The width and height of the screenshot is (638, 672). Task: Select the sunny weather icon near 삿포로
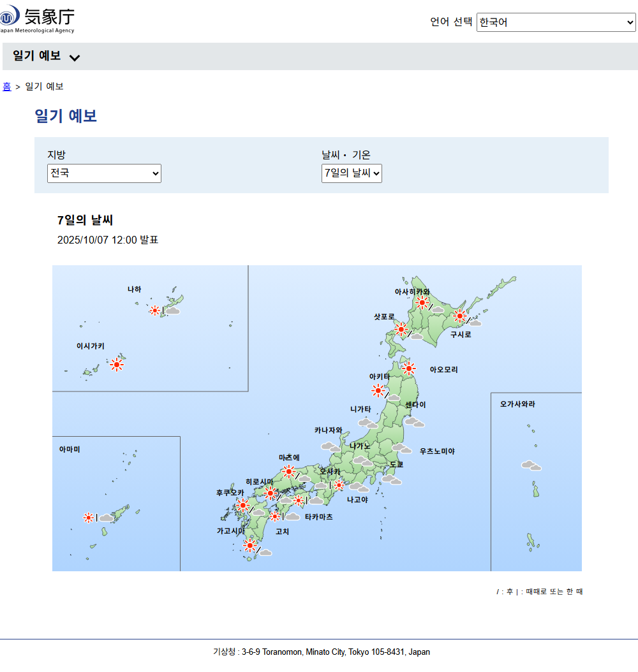click(401, 330)
